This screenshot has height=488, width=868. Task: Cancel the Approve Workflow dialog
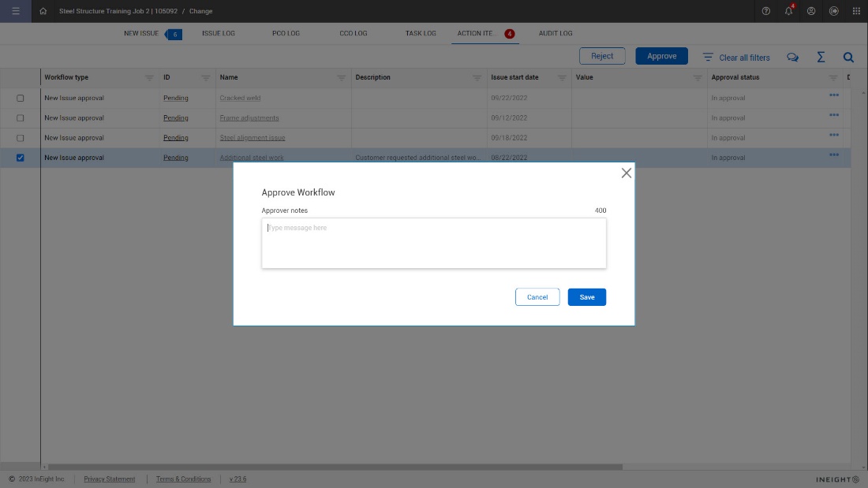tap(537, 297)
